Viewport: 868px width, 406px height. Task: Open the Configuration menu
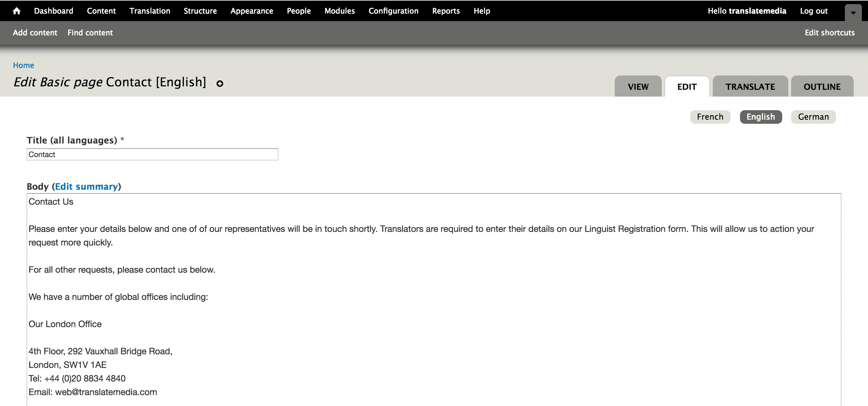point(393,11)
